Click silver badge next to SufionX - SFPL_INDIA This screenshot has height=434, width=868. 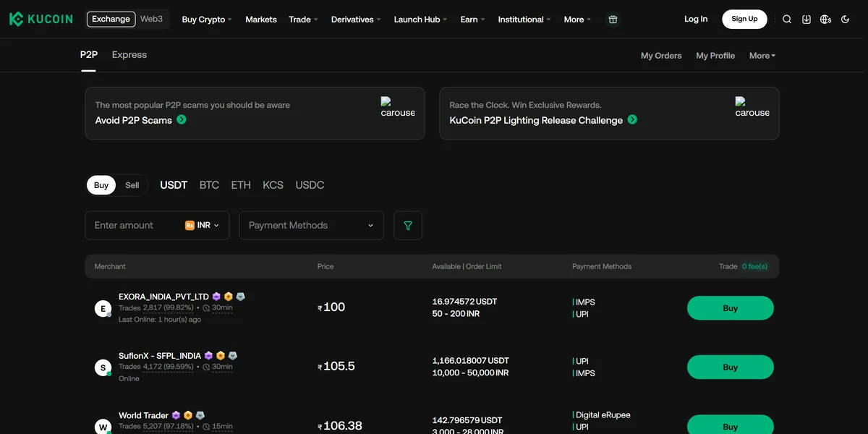click(233, 356)
